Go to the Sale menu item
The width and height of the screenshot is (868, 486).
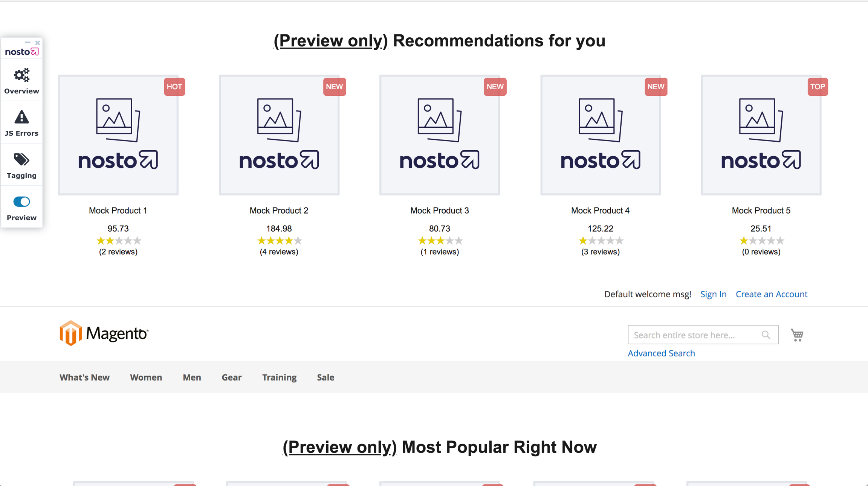click(325, 377)
